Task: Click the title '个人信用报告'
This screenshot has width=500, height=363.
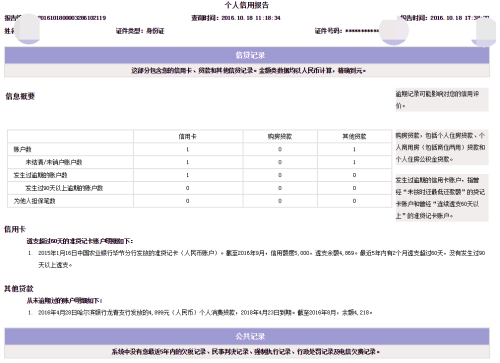Action: [x=247, y=5]
